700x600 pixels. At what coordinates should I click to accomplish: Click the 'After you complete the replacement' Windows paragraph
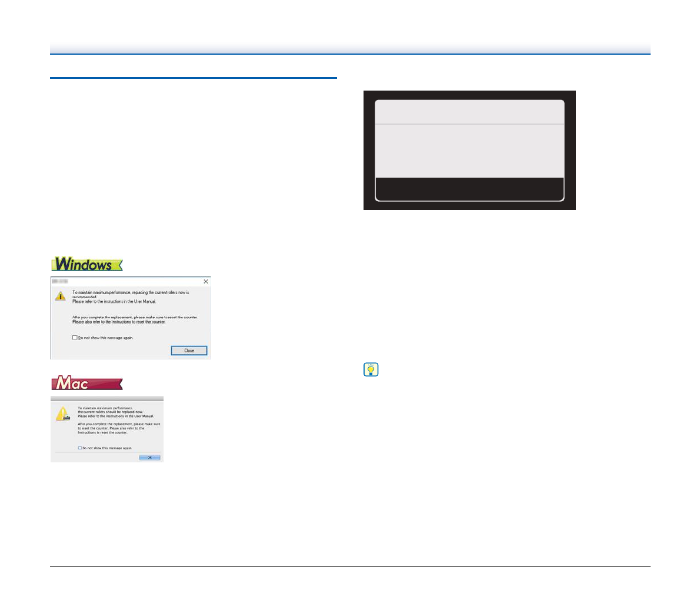(134, 319)
